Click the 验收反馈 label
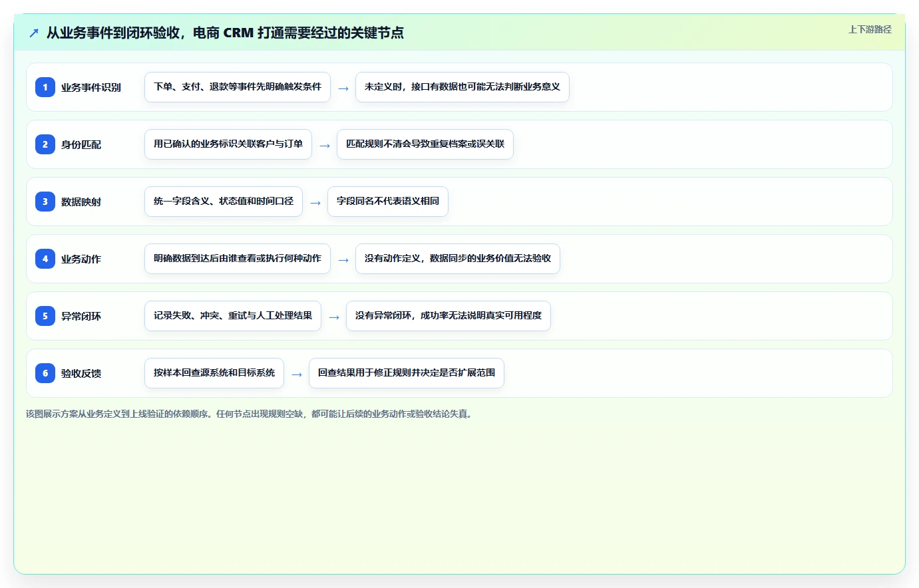919x588 pixels. (x=81, y=373)
